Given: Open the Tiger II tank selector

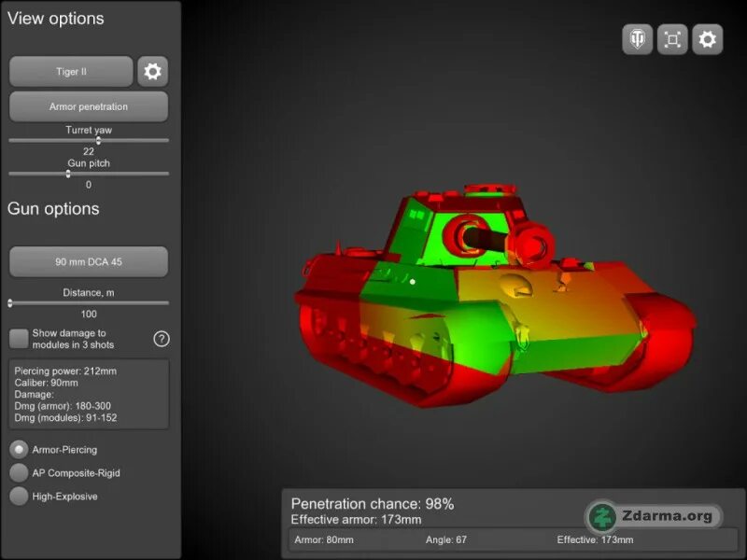Looking at the screenshot, I should point(70,71).
